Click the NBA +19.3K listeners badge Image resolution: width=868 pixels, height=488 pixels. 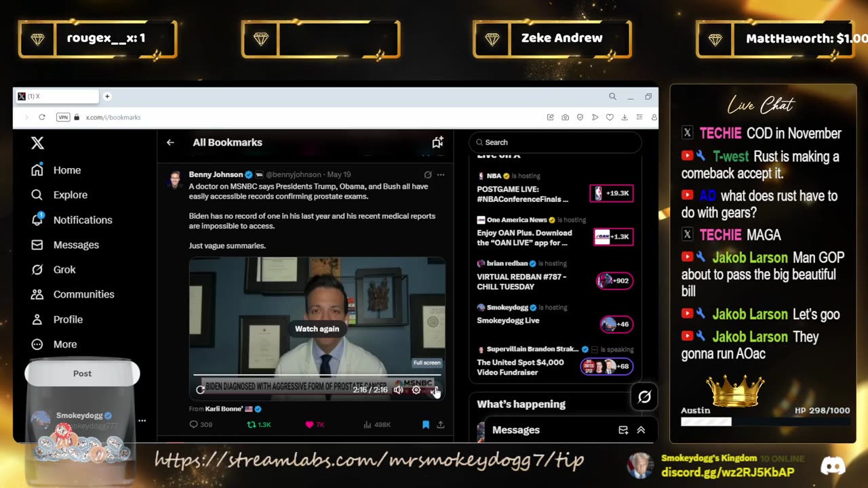[x=612, y=193]
